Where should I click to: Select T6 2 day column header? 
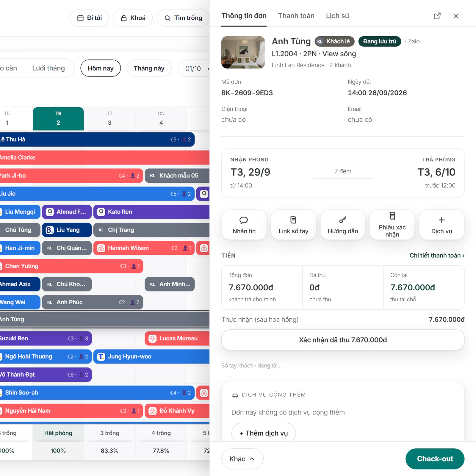click(x=58, y=118)
